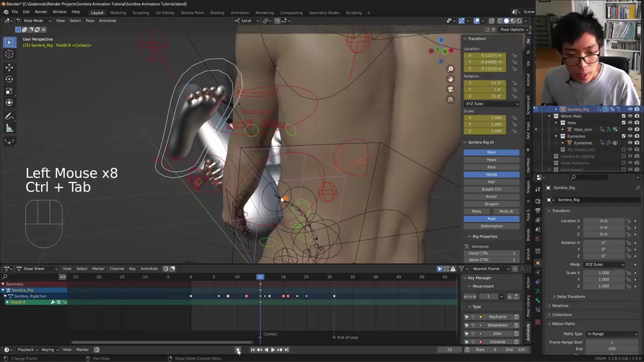This screenshot has width=644, height=362.
Task: Activate the 3D Cursor tool
Action: tap(9, 54)
